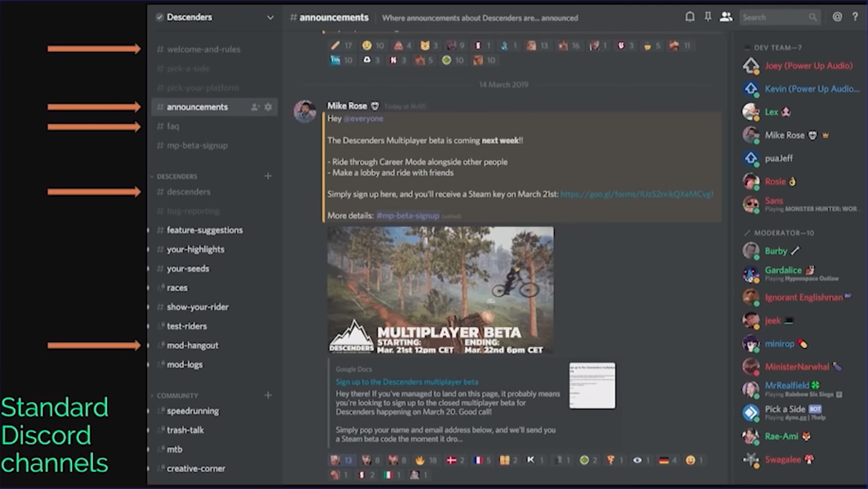Toggle the member list icon

tap(726, 17)
